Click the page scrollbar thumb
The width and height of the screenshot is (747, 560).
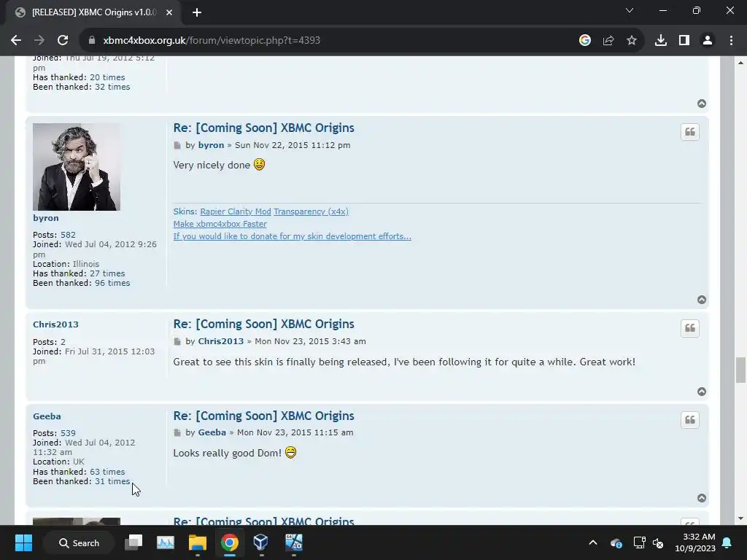(740, 370)
